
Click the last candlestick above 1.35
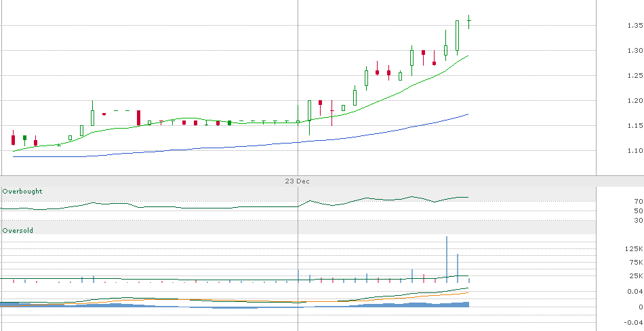pyautogui.click(x=469, y=22)
